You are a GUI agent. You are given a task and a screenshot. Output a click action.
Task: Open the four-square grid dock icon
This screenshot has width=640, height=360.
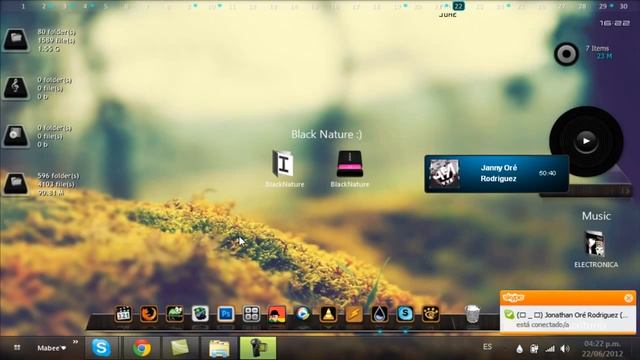[x=251, y=314]
